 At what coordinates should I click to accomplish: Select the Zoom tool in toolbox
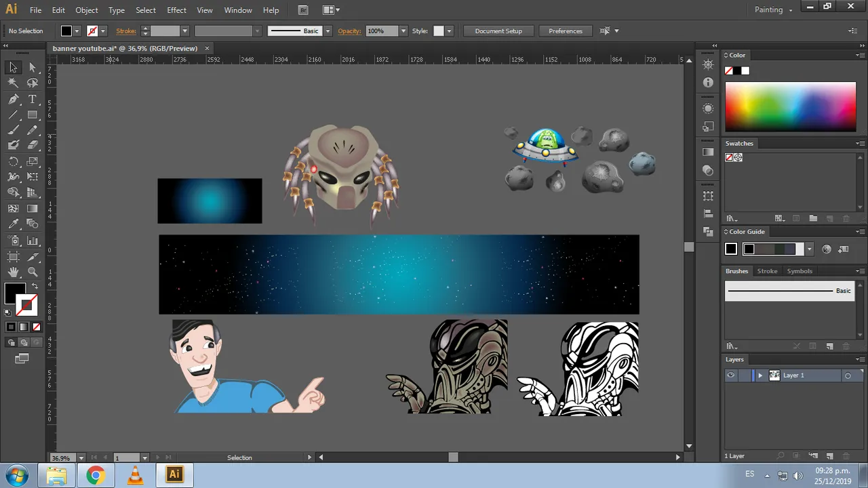pos(33,272)
